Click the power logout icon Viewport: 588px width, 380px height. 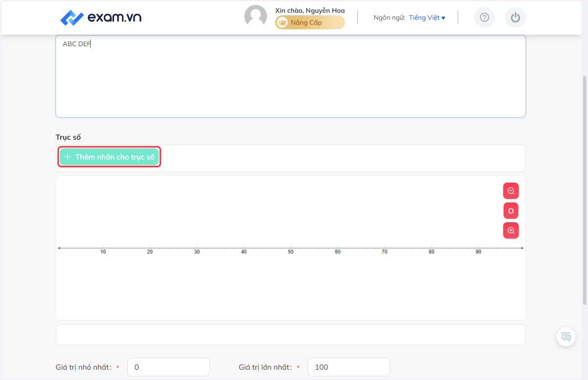[515, 18]
